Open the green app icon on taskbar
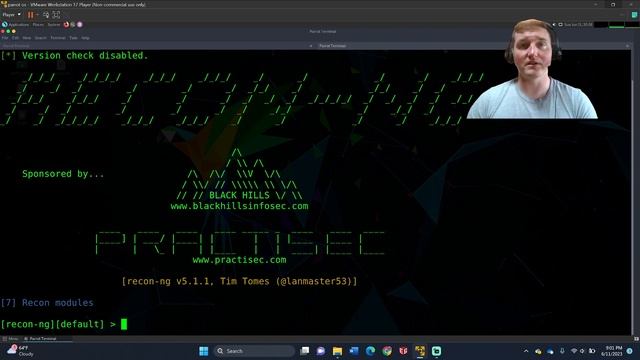640x360 pixels. (436, 351)
